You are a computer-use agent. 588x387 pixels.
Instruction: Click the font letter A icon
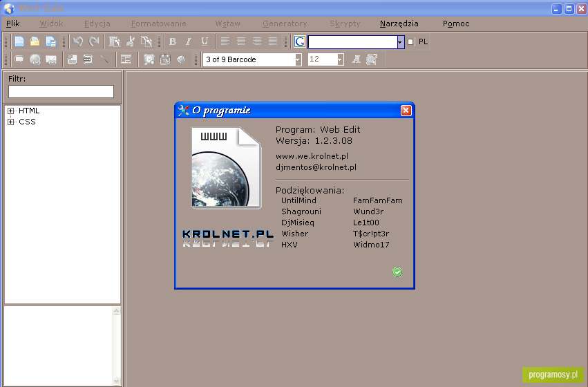(356, 59)
